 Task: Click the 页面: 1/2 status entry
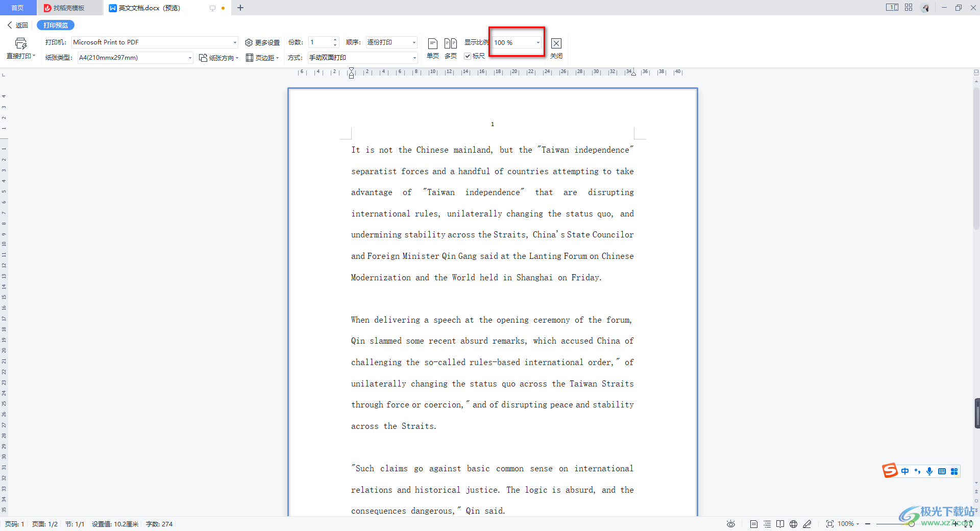click(45, 524)
